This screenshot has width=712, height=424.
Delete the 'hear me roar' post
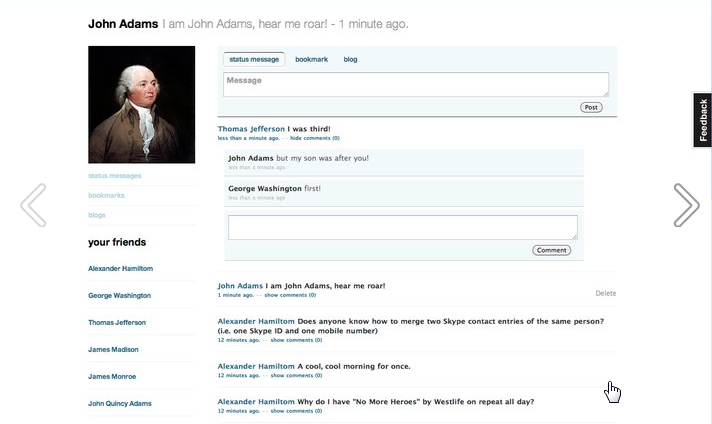[606, 293]
